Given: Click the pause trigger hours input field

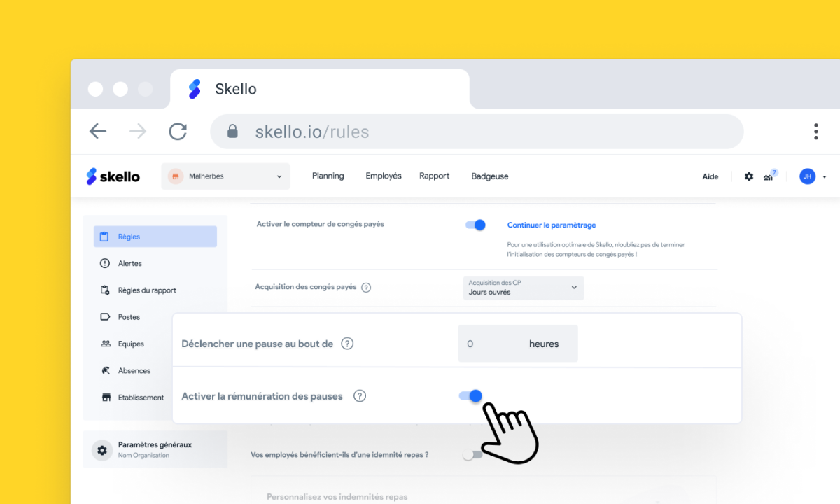Looking at the screenshot, I should click(518, 344).
